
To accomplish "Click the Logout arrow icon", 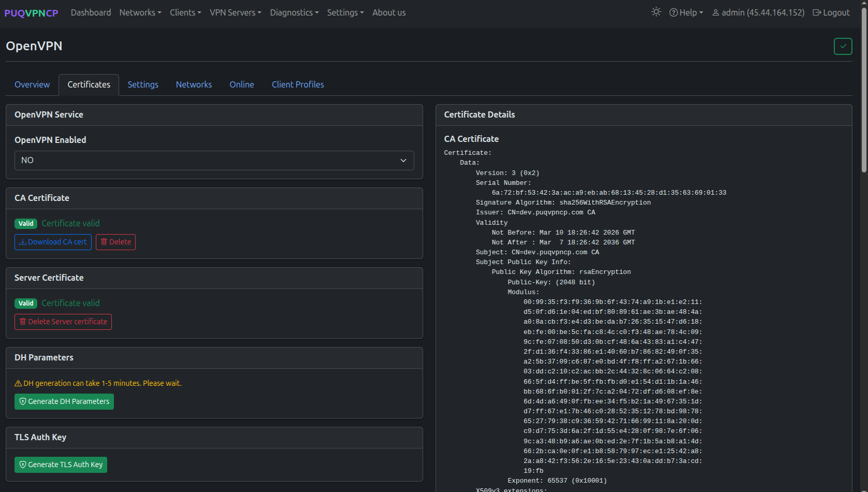I will click(817, 12).
